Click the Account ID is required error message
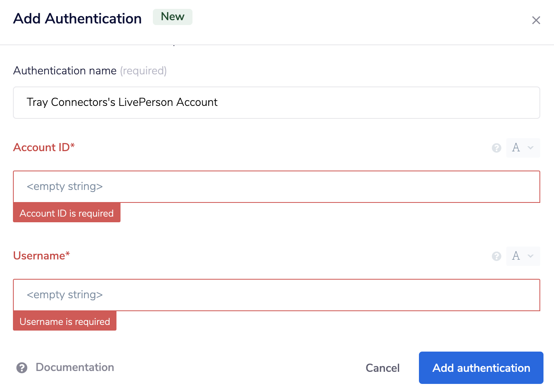The width and height of the screenshot is (554, 392). pos(66,213)
